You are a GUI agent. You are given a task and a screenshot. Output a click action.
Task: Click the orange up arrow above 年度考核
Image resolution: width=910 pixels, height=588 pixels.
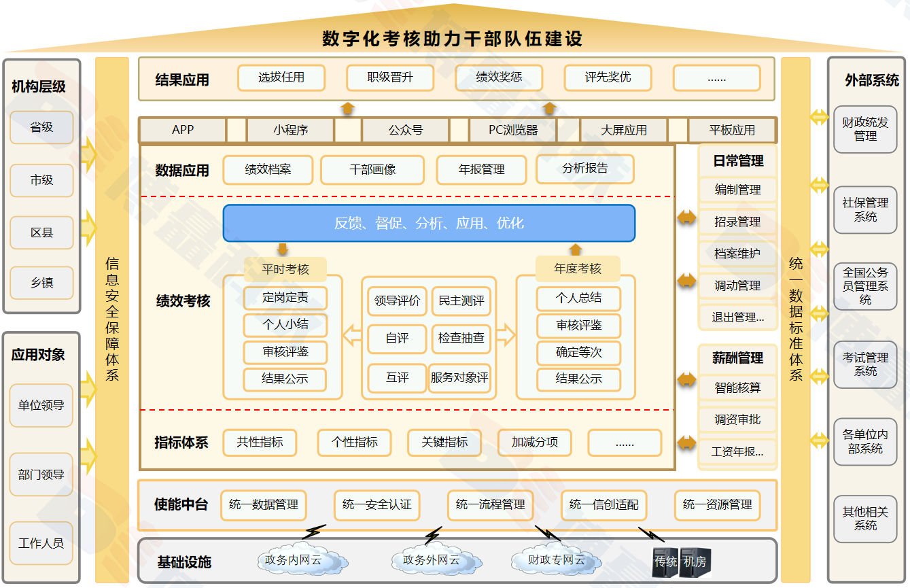576,249
